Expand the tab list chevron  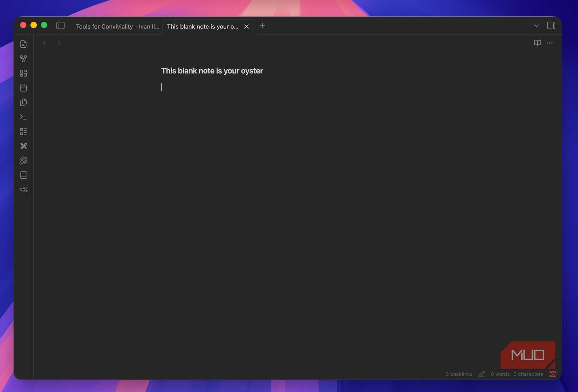tap(536, 26)
